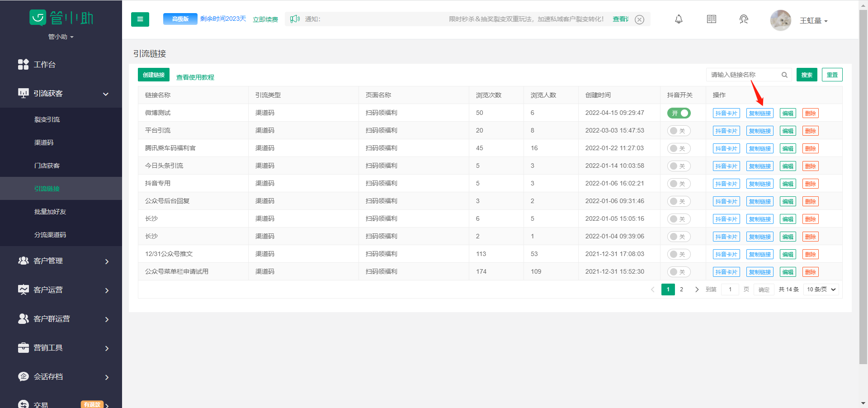Click the 会话存档 chat icon

tap(23, 376)
